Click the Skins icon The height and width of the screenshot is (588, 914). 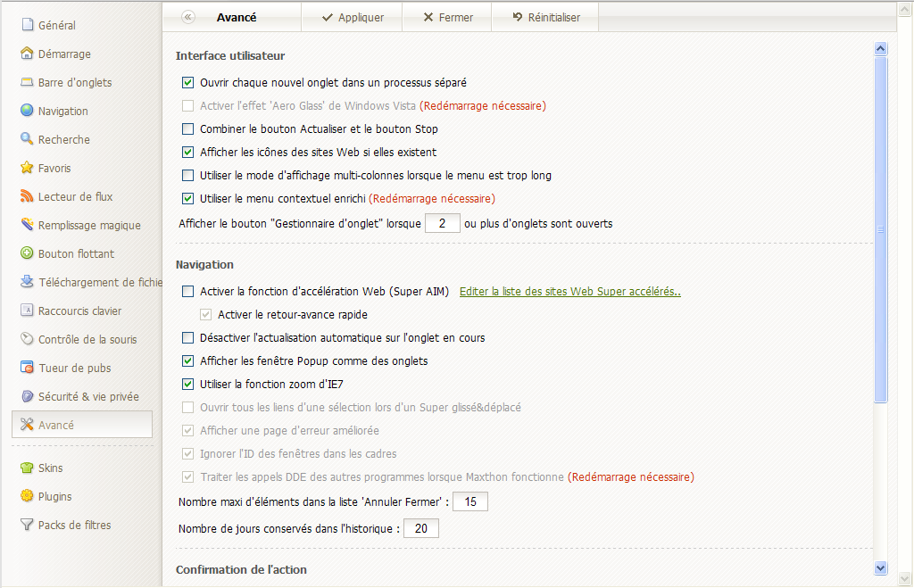27,468
